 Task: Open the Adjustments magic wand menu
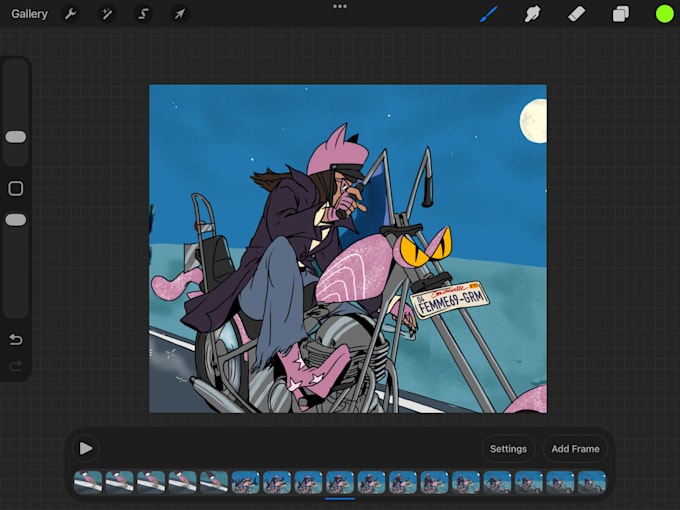pyautogui.click(x=107, y=14)
